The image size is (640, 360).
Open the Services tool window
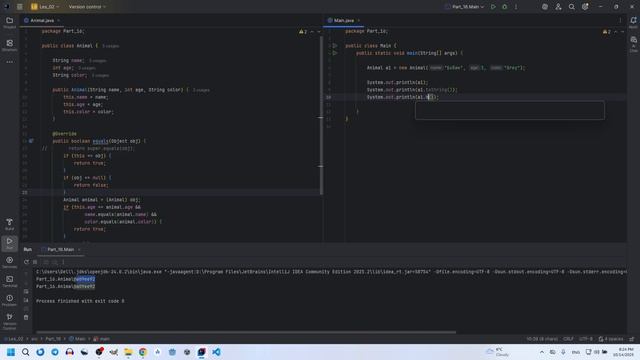click(x=9, y=262)
